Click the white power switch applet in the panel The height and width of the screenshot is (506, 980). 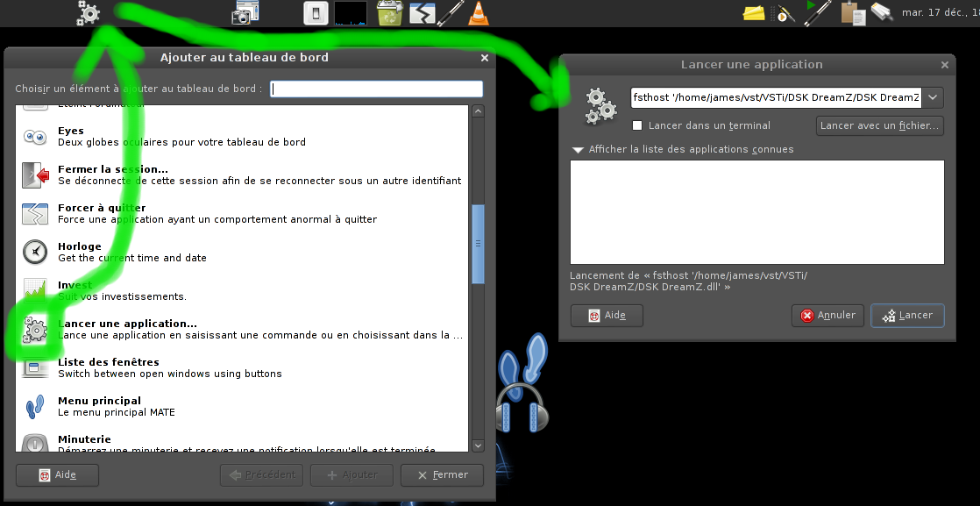tap(316, 13)
